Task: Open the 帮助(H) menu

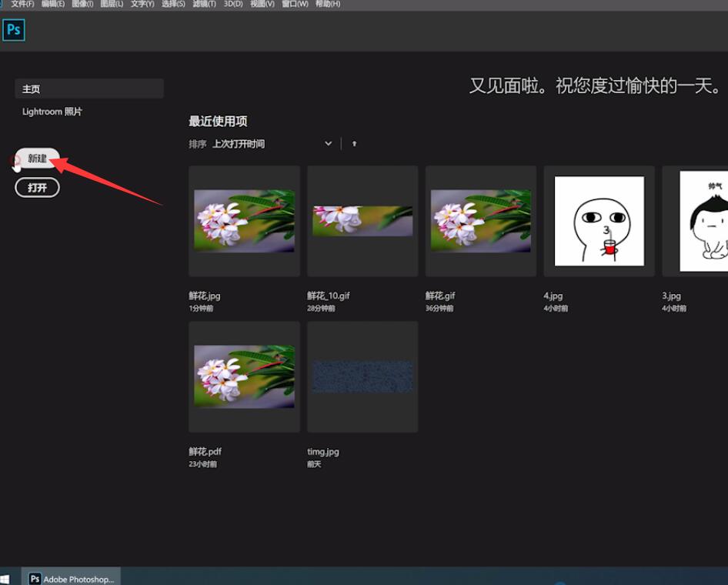Action: tap(328, 4)
